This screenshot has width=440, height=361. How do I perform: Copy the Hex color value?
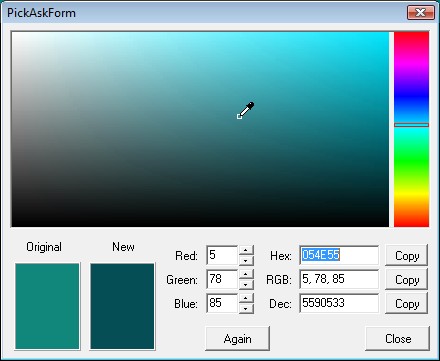406,255
